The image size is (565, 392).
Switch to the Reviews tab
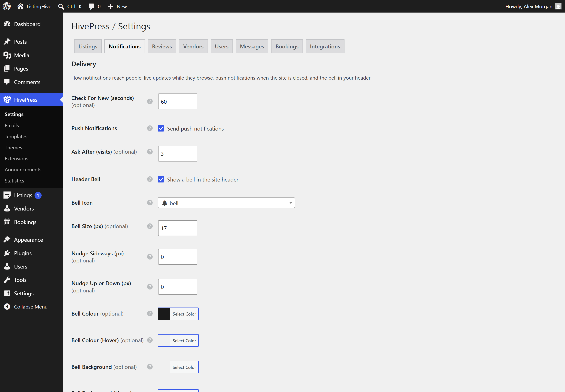point(162,46)
